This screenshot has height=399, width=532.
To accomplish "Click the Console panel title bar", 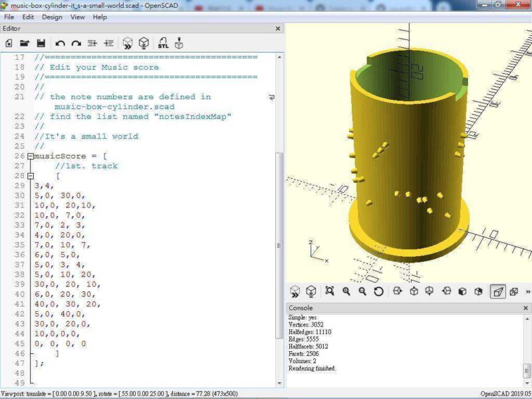I will click(409, 308).
